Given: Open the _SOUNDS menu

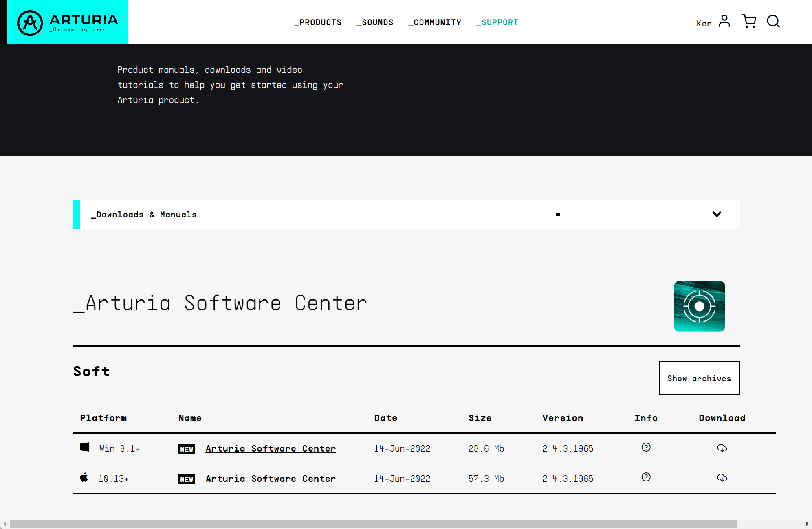Looking at the screenshot, I should [375, 22].
